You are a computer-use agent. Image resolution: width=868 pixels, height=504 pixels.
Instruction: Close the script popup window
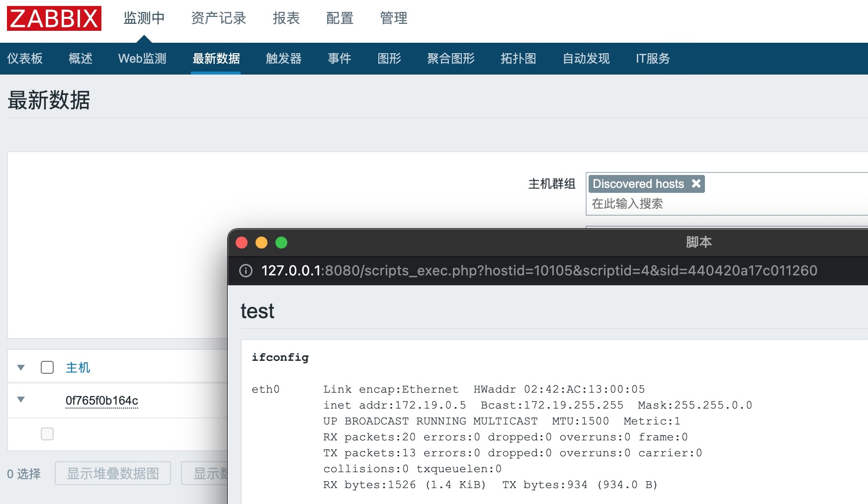[x=242, y=243]
